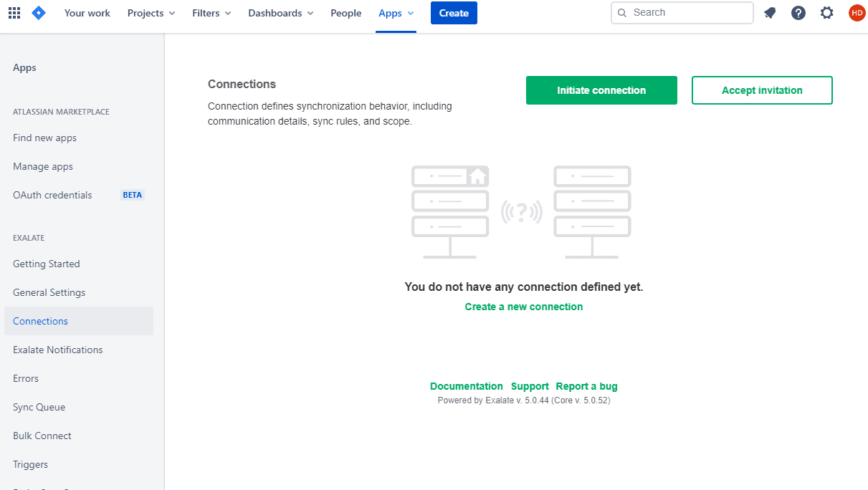Open Errors in sidebar

26,378
